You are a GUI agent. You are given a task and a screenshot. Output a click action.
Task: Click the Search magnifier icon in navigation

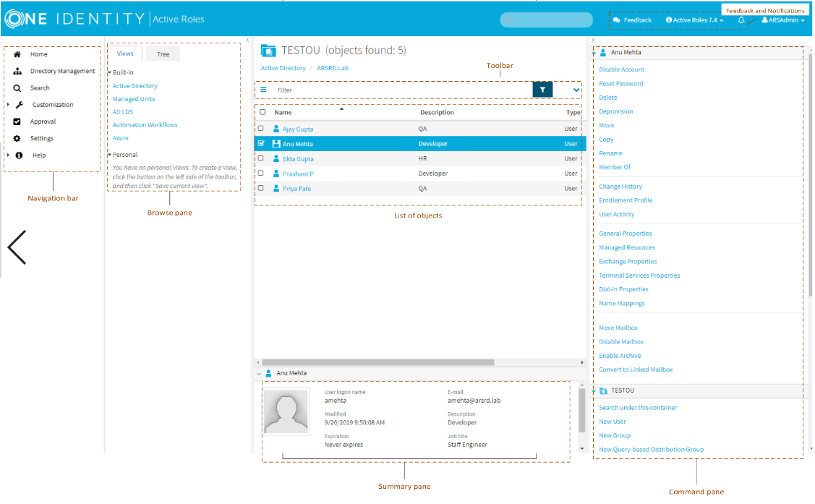point(17,88)
